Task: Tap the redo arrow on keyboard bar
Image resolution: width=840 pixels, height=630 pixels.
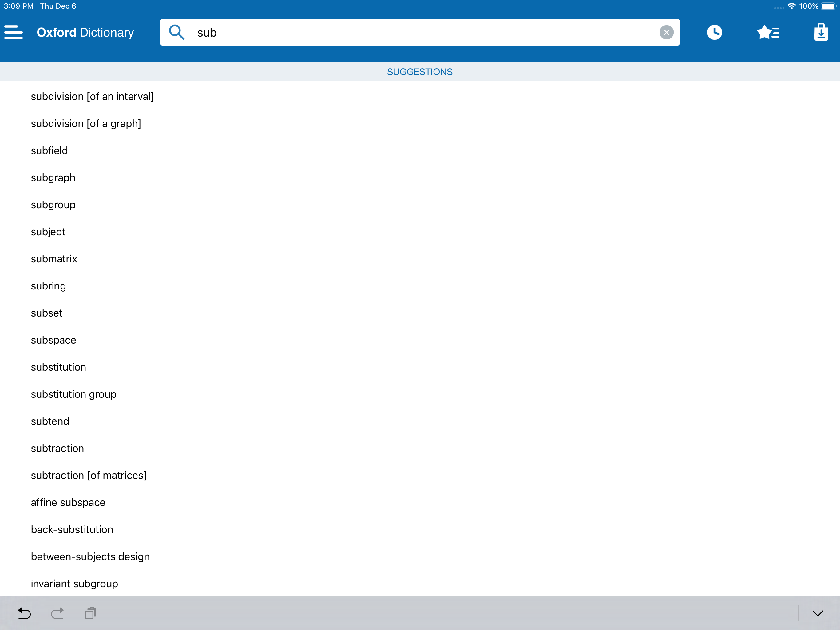Action: coord(57,613)
